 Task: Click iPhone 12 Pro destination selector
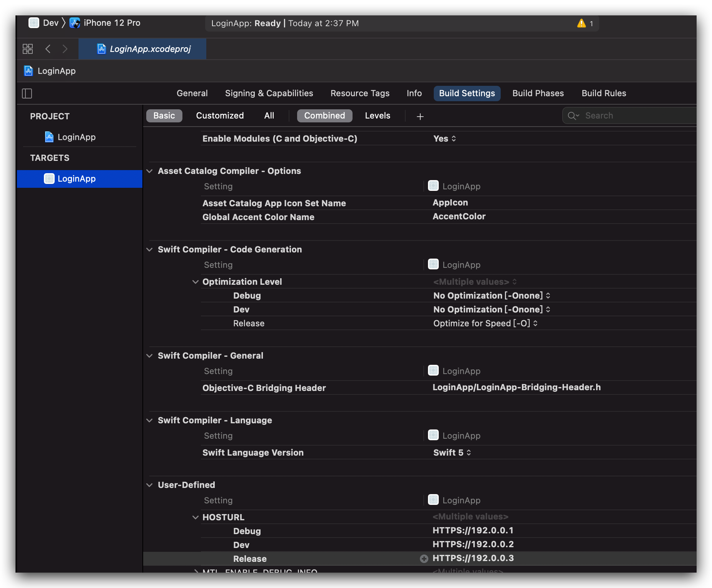point(105,23)
